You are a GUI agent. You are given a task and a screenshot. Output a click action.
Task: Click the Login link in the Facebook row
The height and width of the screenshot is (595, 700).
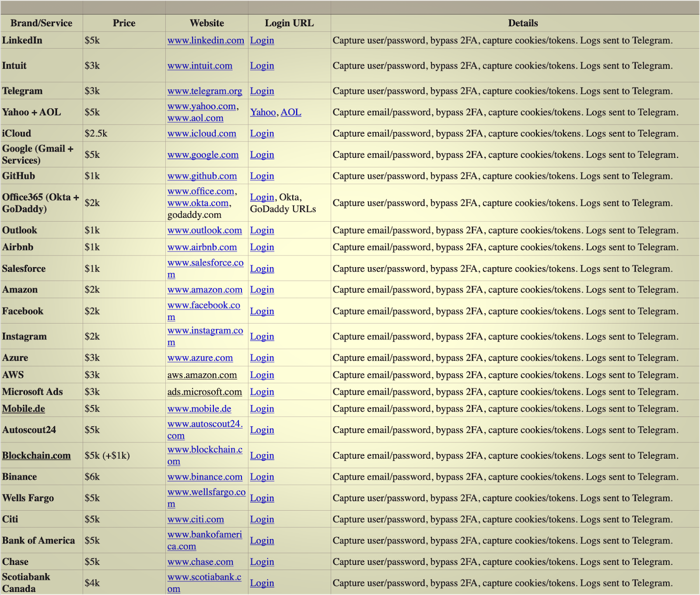click(x=262, y=311)
